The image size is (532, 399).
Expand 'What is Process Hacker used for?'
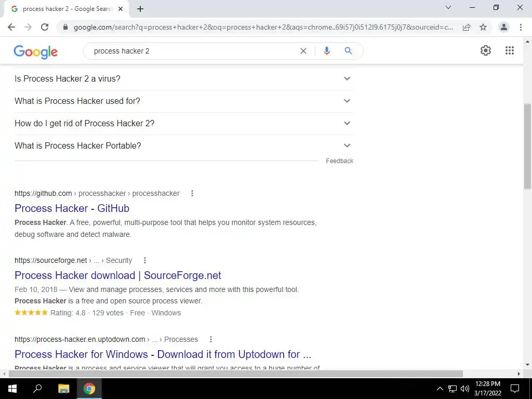point(184,101)
